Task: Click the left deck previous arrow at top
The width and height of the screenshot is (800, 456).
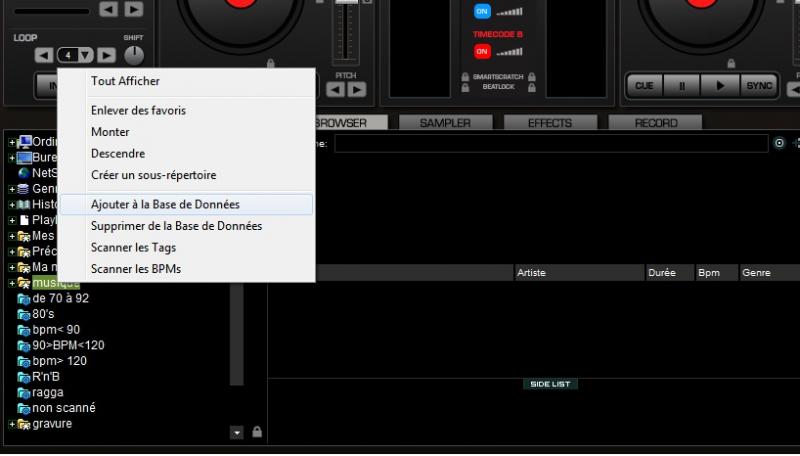Action: 108,9
